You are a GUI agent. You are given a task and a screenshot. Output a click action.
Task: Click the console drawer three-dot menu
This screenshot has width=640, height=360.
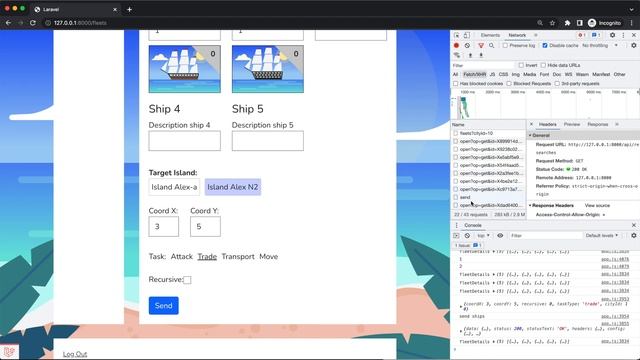tap(456, 225)
